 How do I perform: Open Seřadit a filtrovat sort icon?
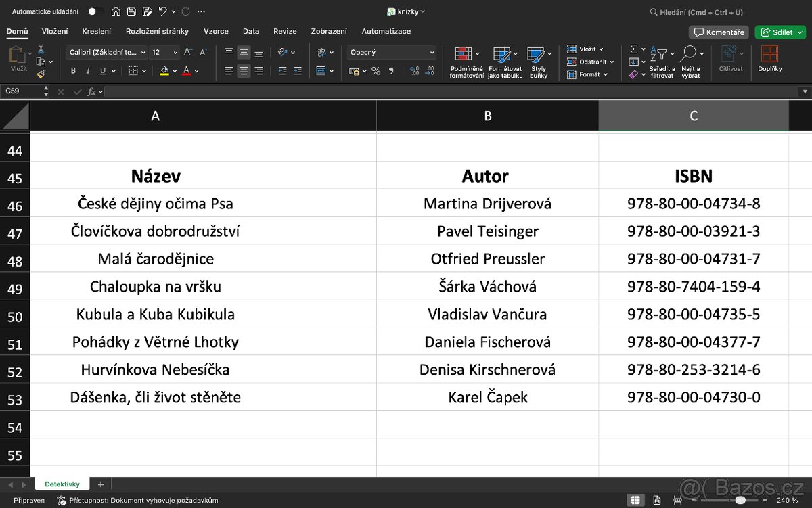658,54
